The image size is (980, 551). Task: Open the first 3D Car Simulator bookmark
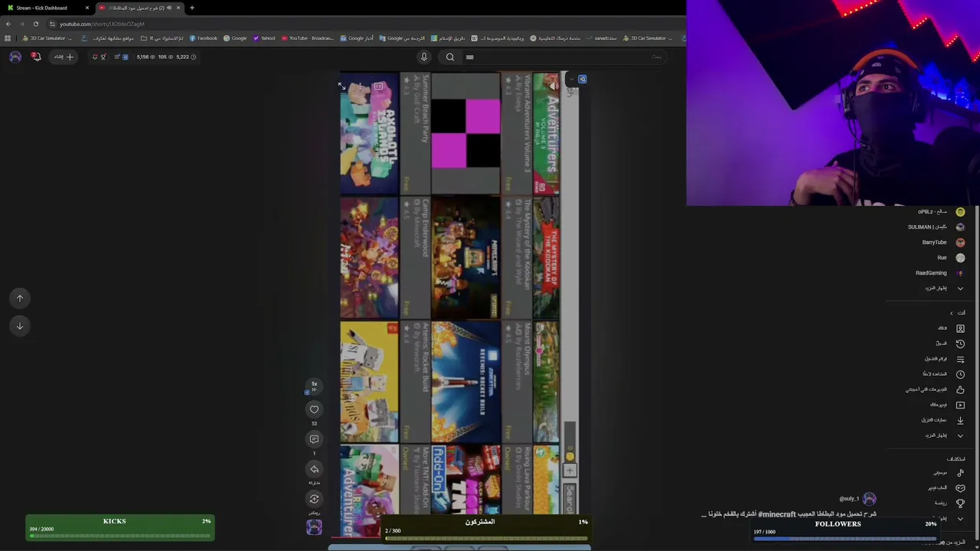tap(47, 38)
